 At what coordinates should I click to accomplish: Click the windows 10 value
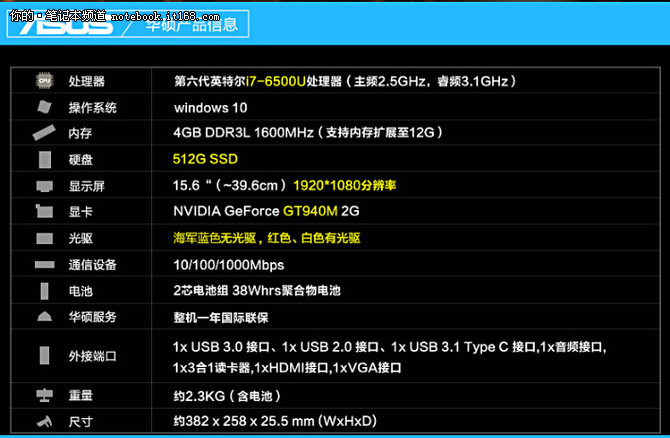(x=208, y=107)
